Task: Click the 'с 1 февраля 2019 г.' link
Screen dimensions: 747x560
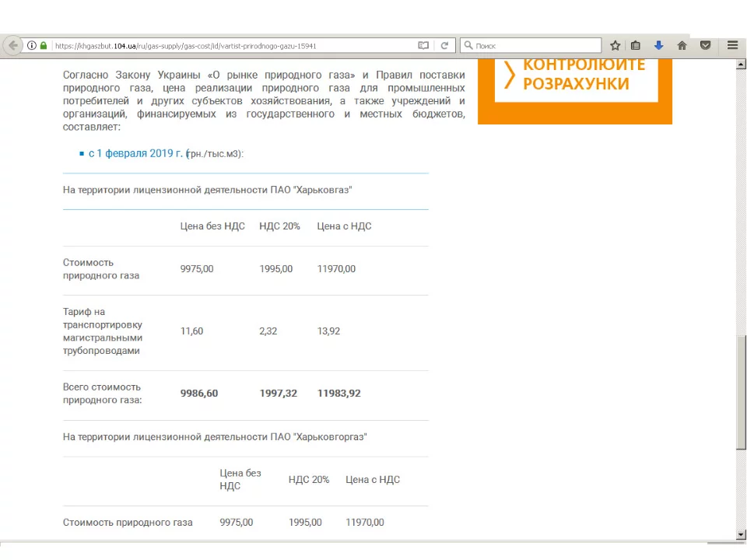Action: point(135,153)
